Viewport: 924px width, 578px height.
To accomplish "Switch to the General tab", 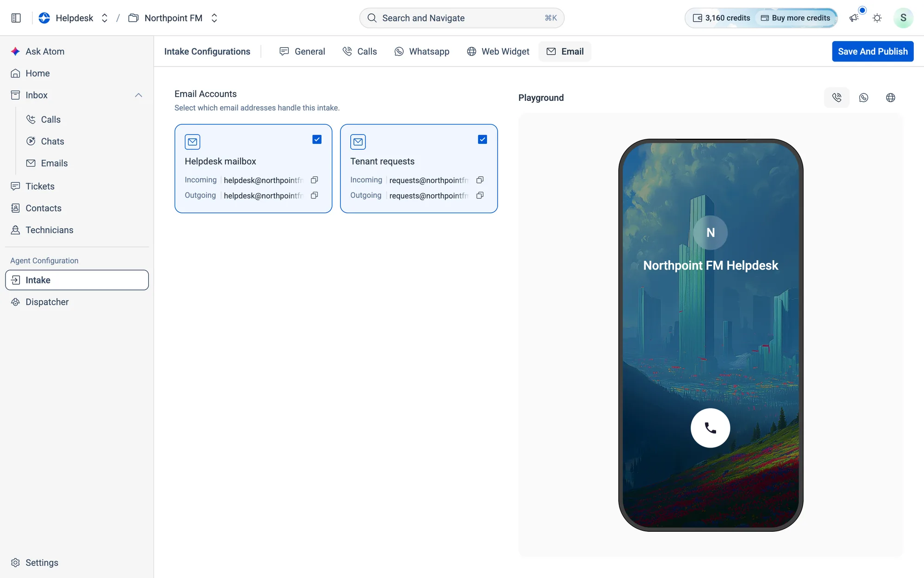I will tap(303, 51).
